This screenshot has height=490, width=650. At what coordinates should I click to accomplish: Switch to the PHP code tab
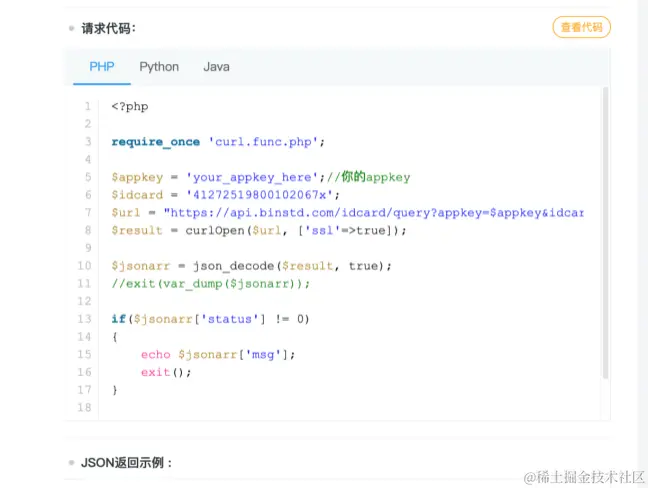point(102,67)
